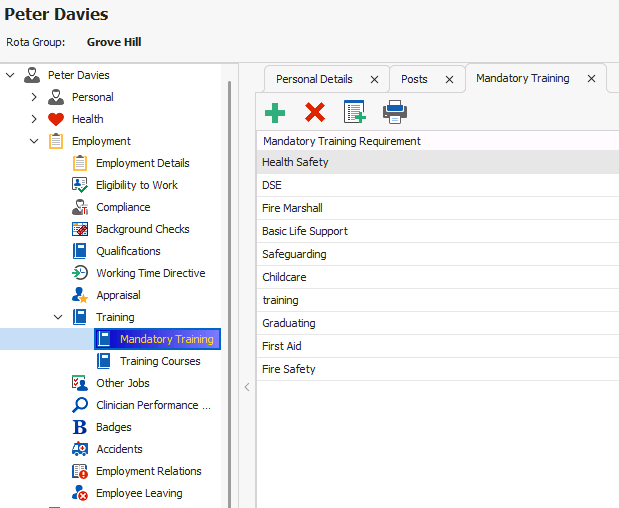
Task: Click the Appraisal star icon
Action: [80, 295]
